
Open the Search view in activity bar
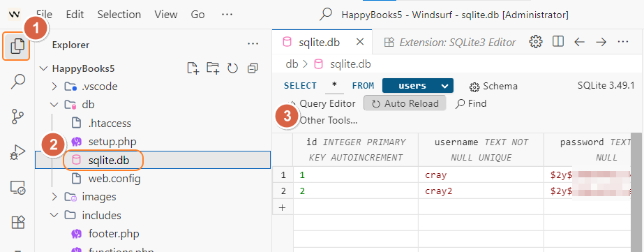tap(17, 82)
